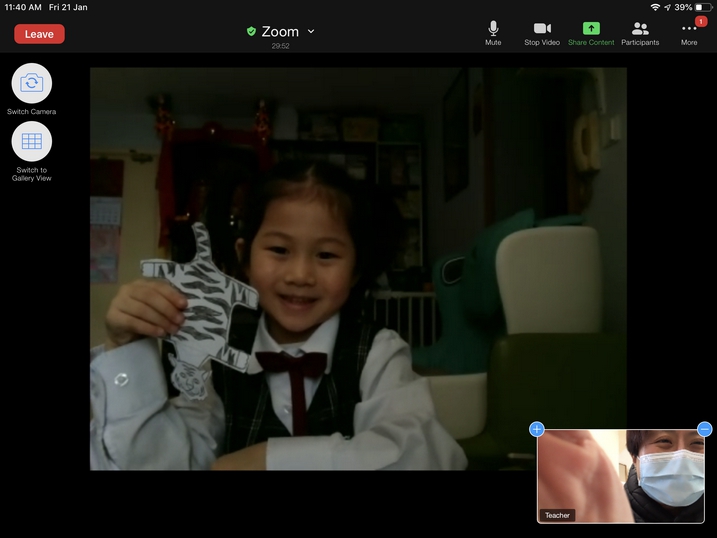Click the green shield encryption icon
The width and height of the screenshot is (717, 538).
[x=251, y=32]
